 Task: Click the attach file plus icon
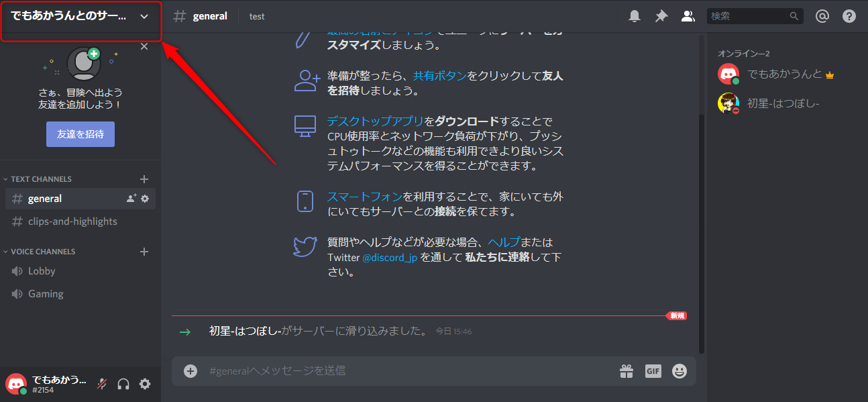[x=191, y=370]
